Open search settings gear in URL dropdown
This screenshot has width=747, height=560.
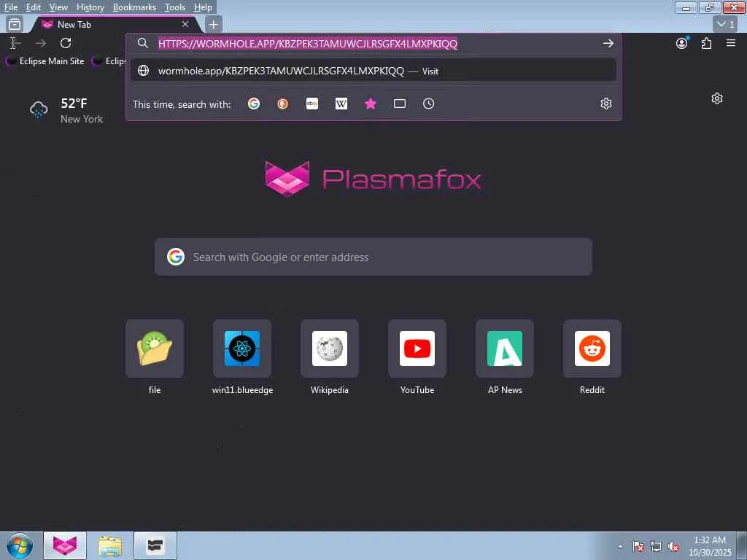[x=605, y=104]
